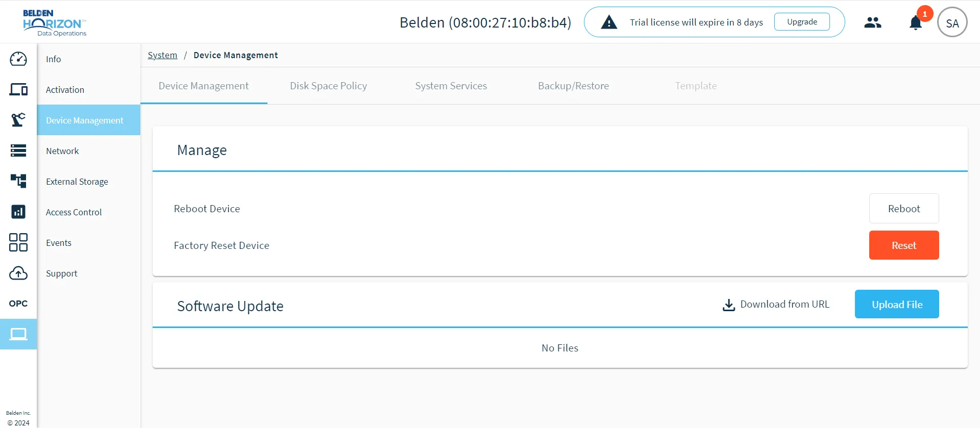Open the stacked server list icon
The image size is (980, 428).
pyautogui.click(x=18, y=150)
